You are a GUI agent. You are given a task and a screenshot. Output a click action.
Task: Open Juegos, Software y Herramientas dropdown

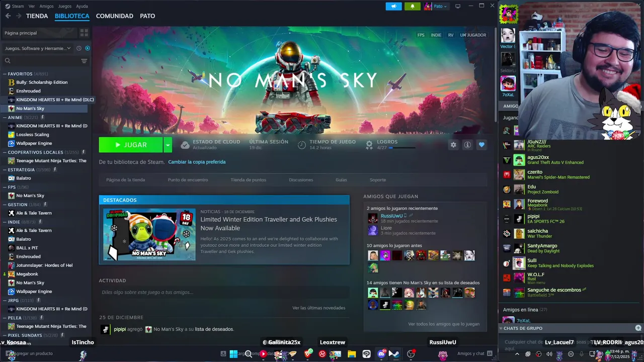[x=38, y=48]
